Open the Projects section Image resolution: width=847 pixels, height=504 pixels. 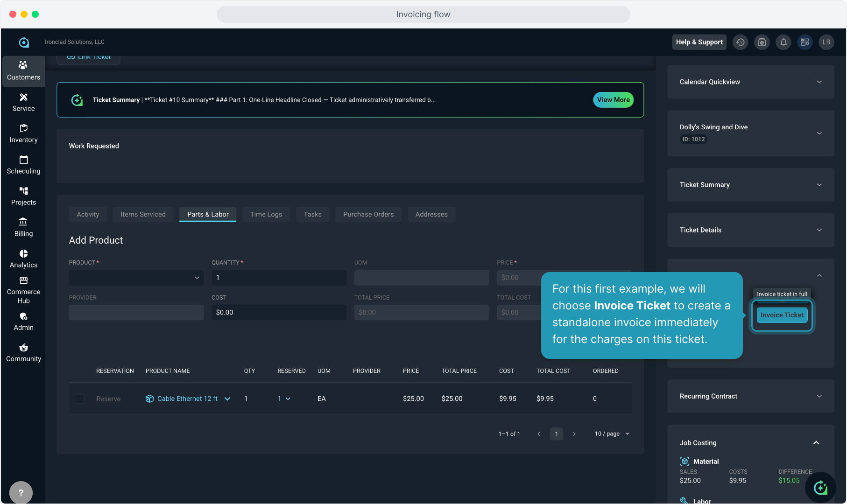23,196
